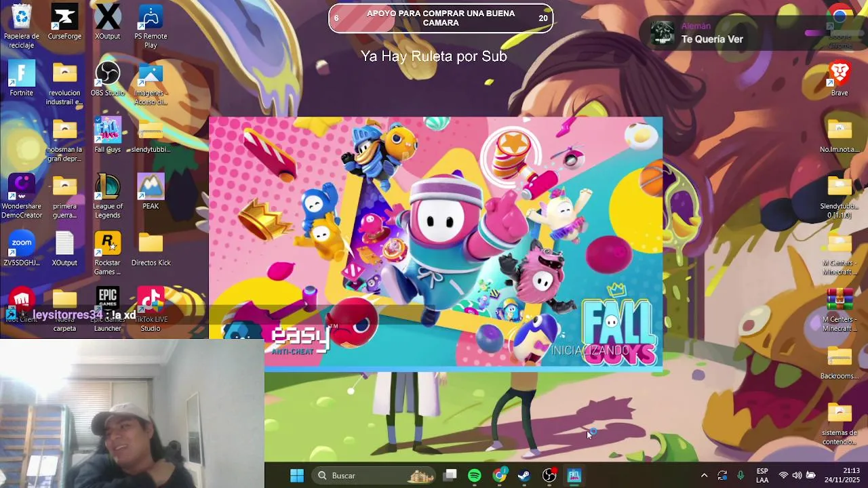868x488 pixels.
Task: Click the camera goal progress bar
Action: point(441,18)
